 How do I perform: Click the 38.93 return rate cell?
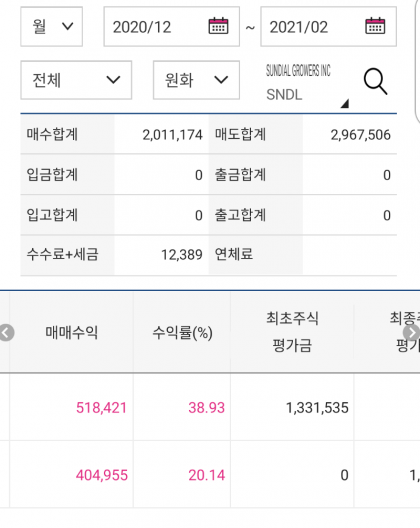tap(206, 408)
